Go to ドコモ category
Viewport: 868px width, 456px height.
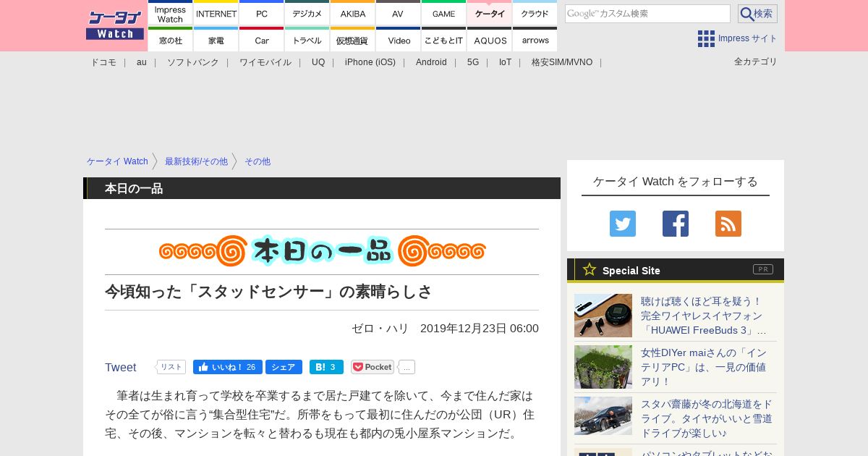[103, 62]
